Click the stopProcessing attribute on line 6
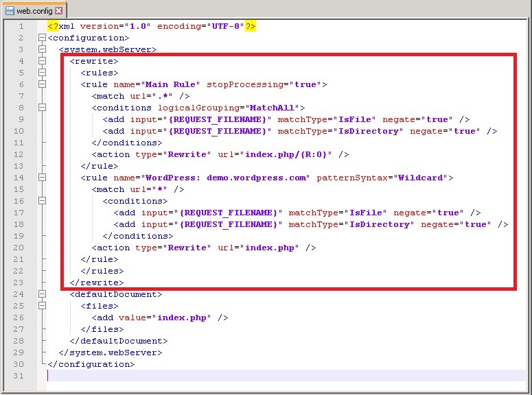Image resolution: width=532 pixels, height=395 pixels. point(244,84)
